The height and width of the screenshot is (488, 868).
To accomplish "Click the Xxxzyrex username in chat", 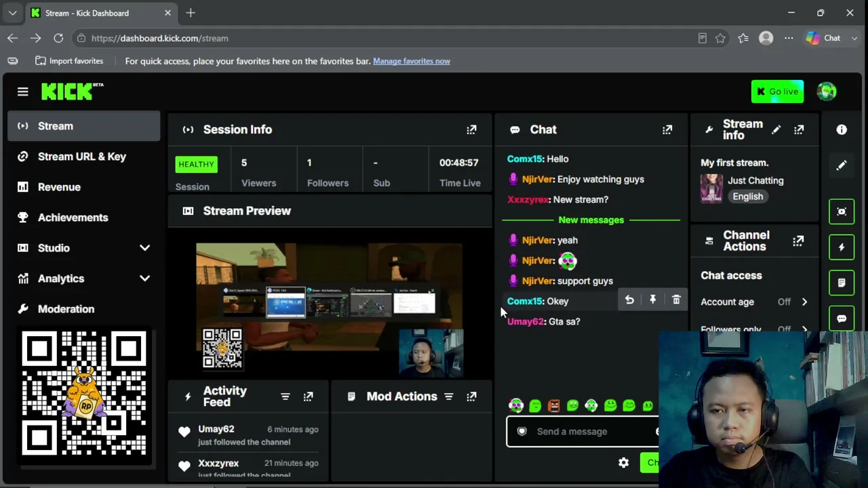I will click(x=528, y=199).
